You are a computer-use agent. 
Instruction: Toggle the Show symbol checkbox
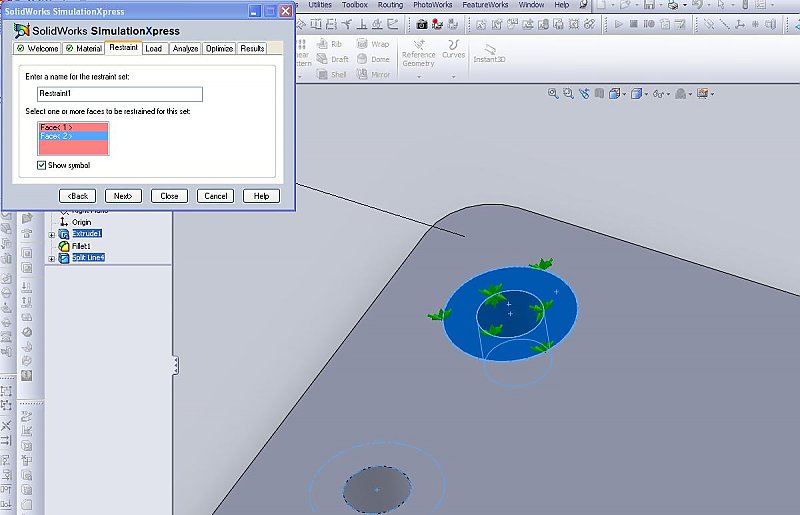[42, 165]
